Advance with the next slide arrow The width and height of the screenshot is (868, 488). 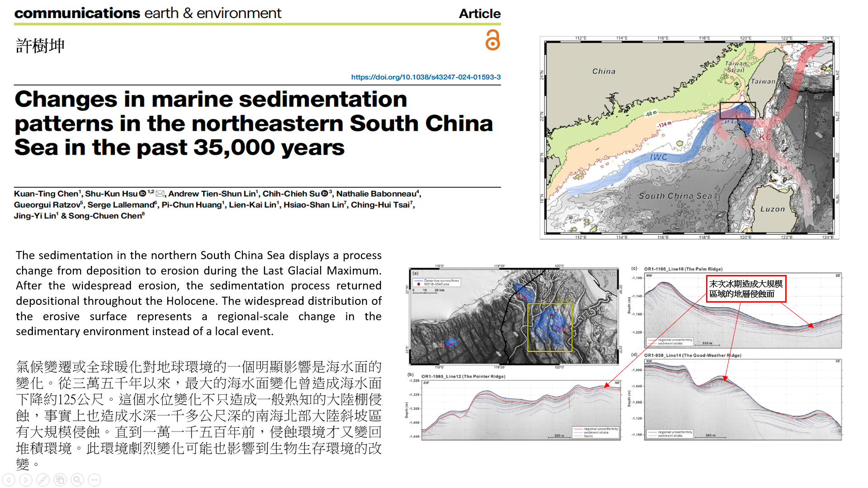tap(26, 480)
